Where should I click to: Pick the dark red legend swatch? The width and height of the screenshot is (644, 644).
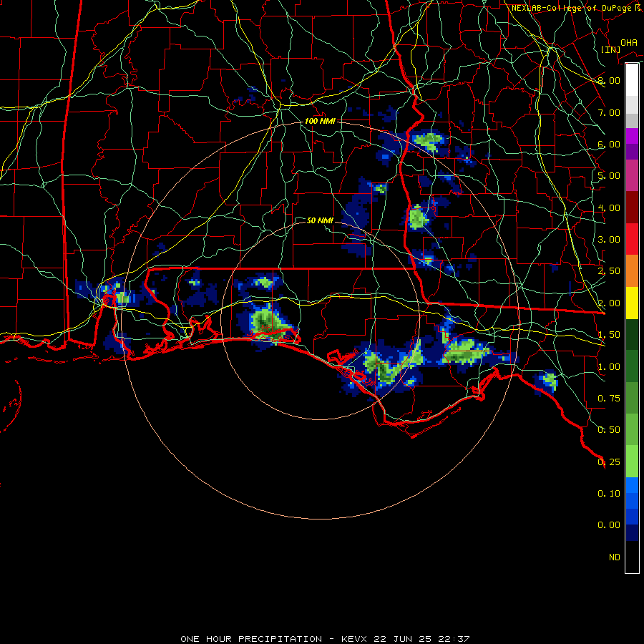tap(632, 208)
